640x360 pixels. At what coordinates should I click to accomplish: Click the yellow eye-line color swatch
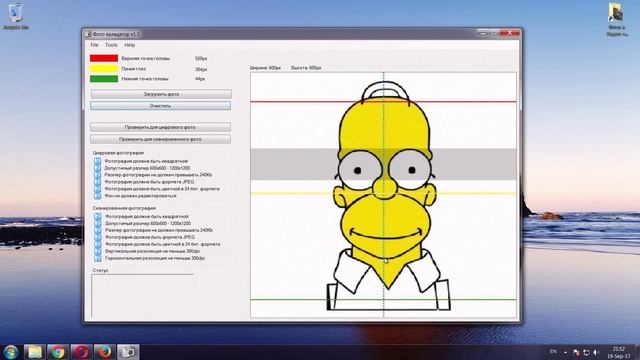point(104,69)
